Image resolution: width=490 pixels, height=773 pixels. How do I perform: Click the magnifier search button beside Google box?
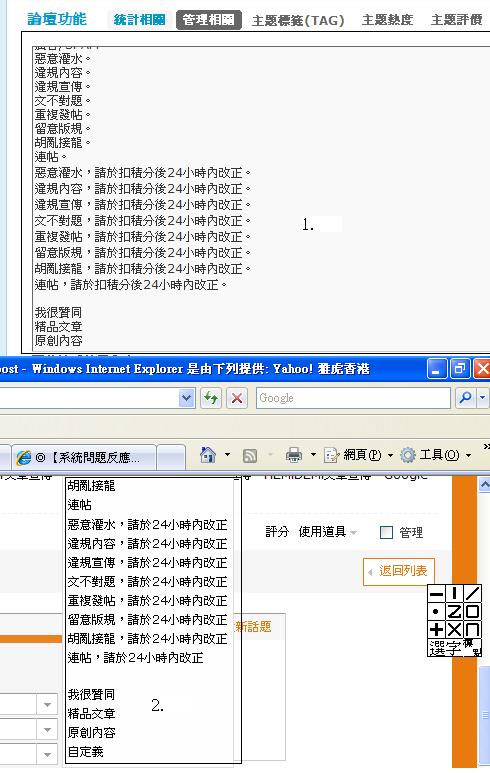[465, 398]
